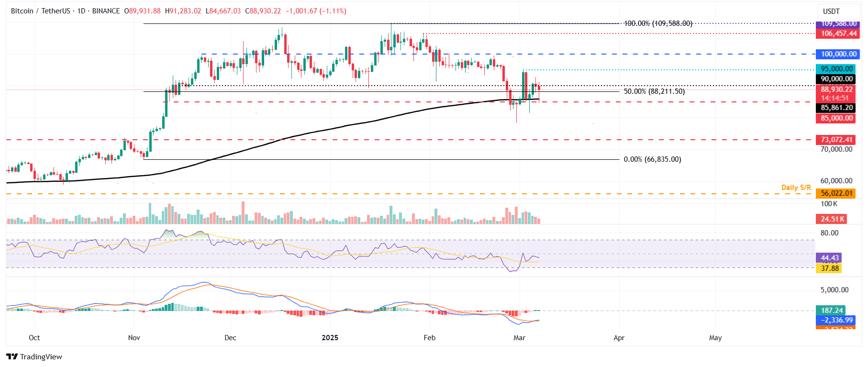The height and width of the screenshot is (367, 868).
Task: Click the 5,000.00 MACD scale label
Action: (x=835, y=290)
